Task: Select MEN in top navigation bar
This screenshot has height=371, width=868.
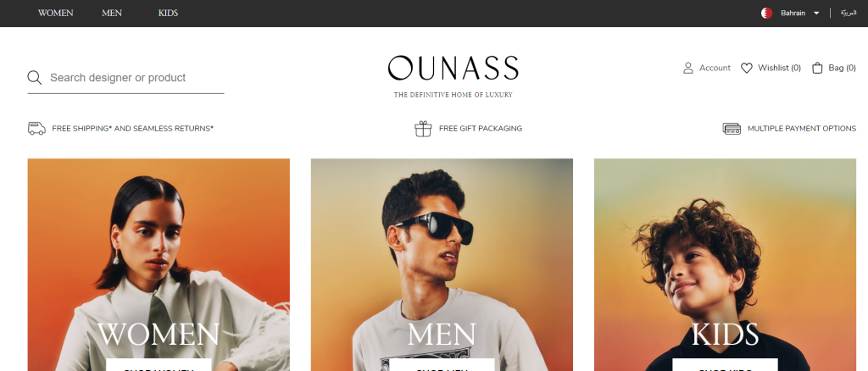Action: click(x=112, y=14)
